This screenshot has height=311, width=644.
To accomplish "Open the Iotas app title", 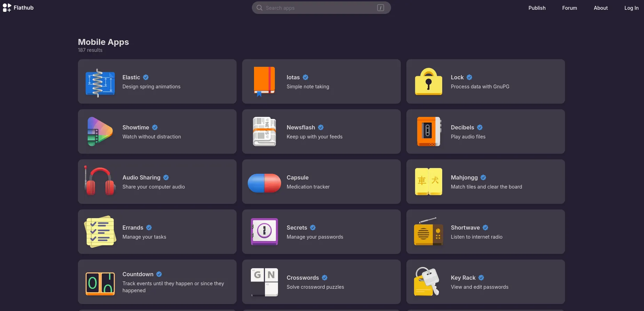I will 293,77.
